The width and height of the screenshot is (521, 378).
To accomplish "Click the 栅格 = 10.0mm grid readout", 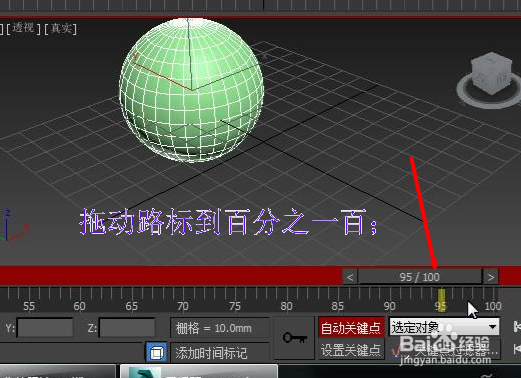I will 219,328.
